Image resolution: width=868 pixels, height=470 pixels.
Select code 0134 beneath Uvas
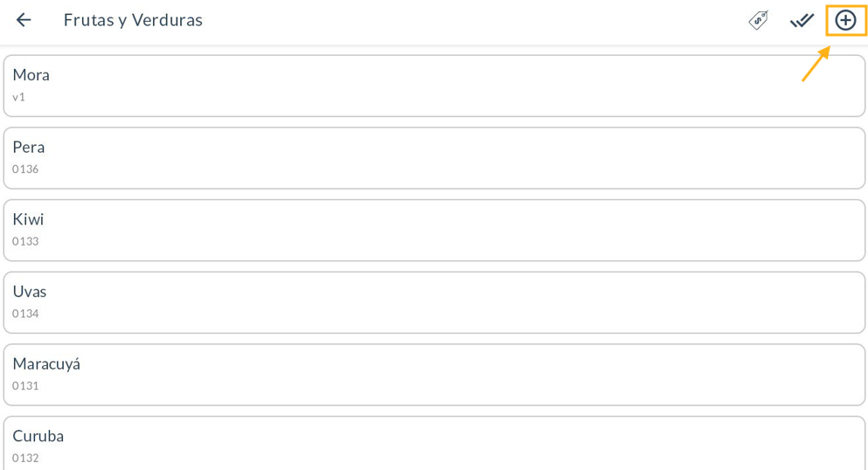25,314
